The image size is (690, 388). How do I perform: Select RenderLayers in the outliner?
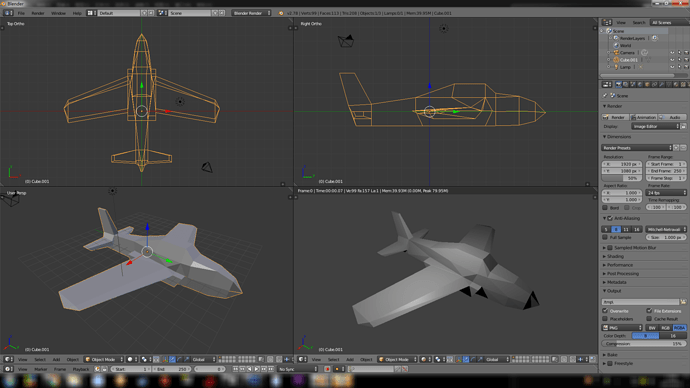tap(632, 38)
